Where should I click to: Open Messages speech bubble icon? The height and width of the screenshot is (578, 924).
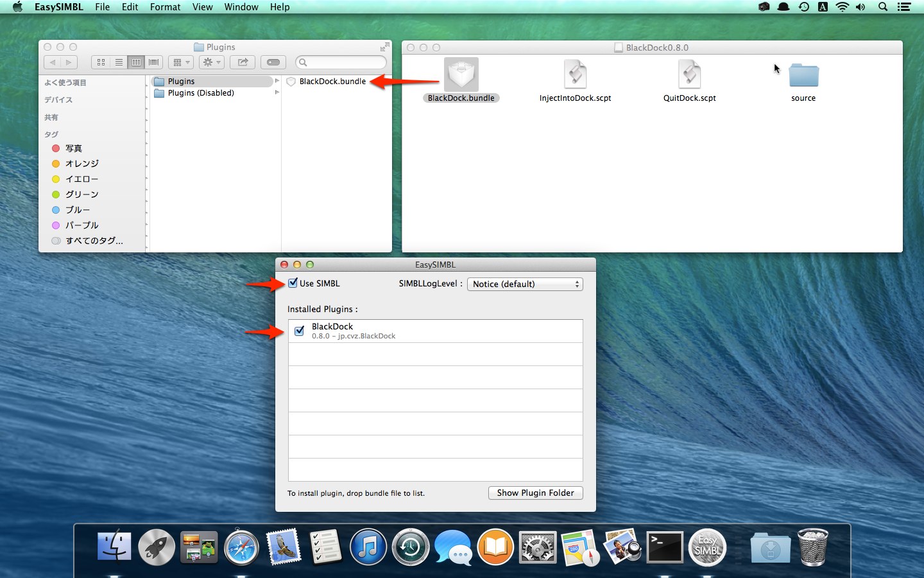[x=452, y=547]
